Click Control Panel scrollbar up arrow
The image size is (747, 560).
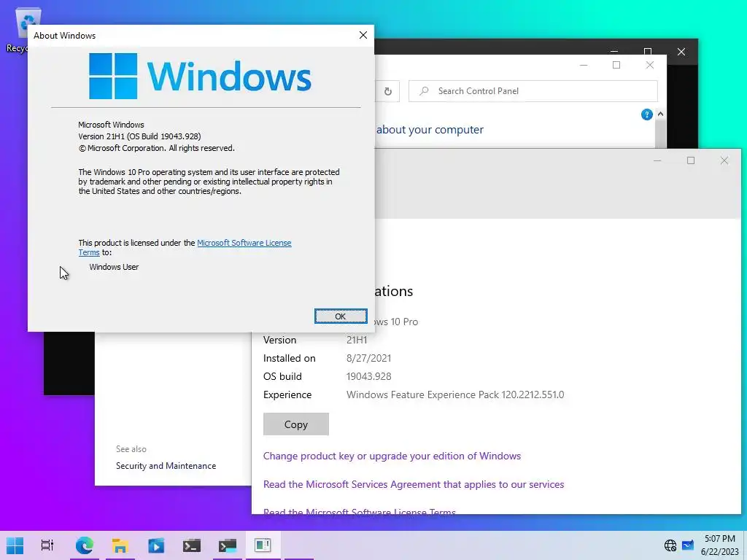[660, 114]
